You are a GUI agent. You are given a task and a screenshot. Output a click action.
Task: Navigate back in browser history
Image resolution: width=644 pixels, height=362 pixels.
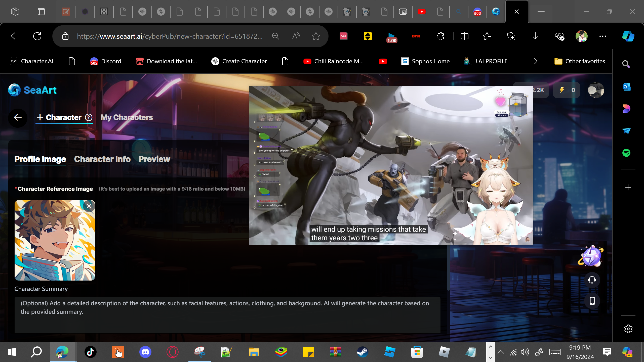click(15, 36)
